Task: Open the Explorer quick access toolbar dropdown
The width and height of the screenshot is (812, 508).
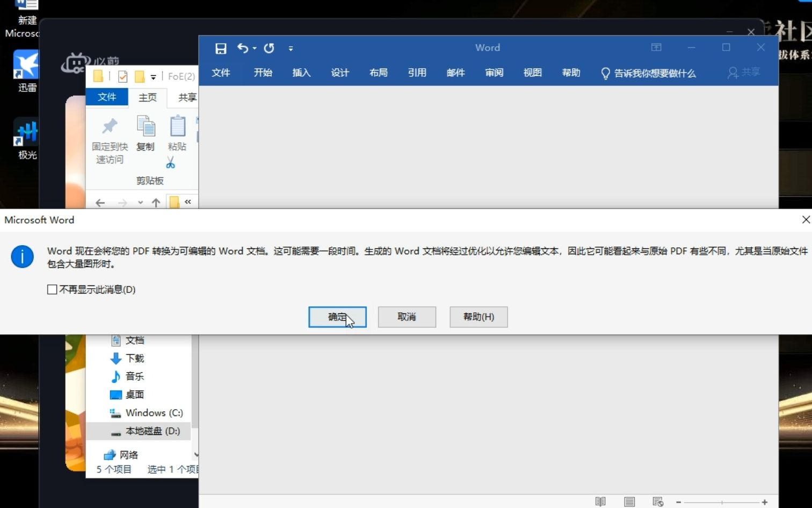Action: tap(153, 77)
